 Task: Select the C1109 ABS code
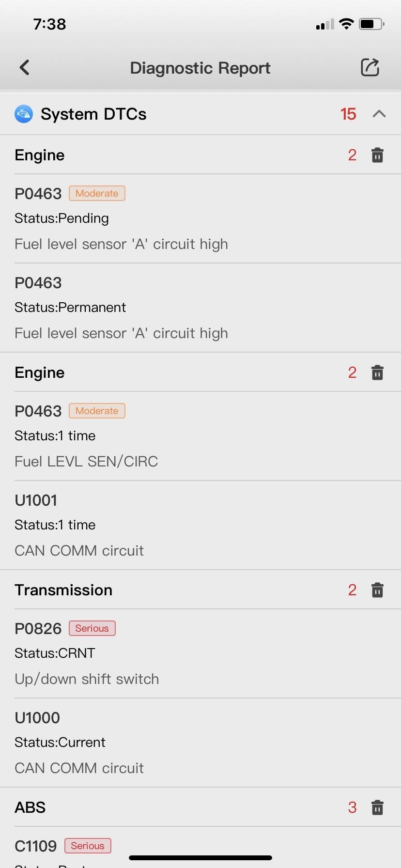[x=36, y=846]
